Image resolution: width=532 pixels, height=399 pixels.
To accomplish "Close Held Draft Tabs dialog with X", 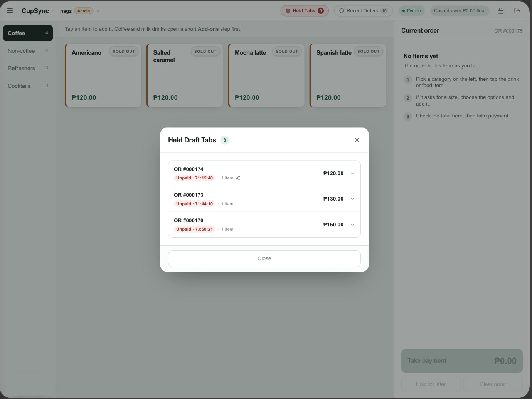I will point(357,140).
